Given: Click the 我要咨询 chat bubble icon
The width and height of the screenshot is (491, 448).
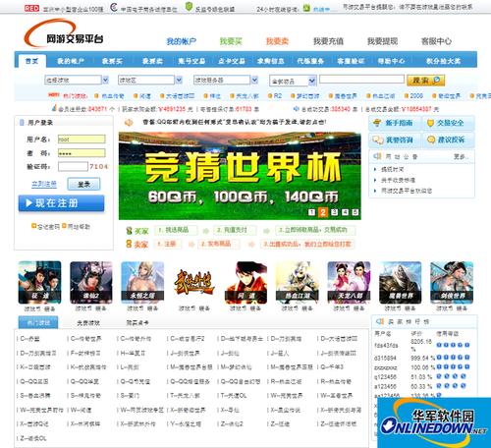Looking at the screenshot, I should pos(378,140).
